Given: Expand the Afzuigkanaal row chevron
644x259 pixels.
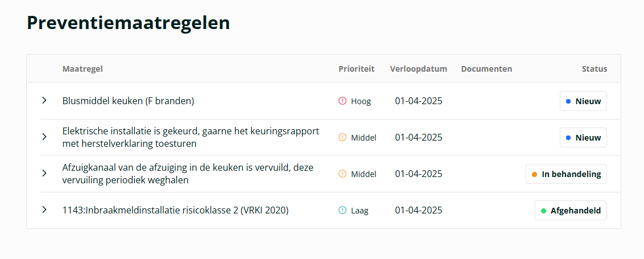Looking at the screenshot, I should (44, 173).
